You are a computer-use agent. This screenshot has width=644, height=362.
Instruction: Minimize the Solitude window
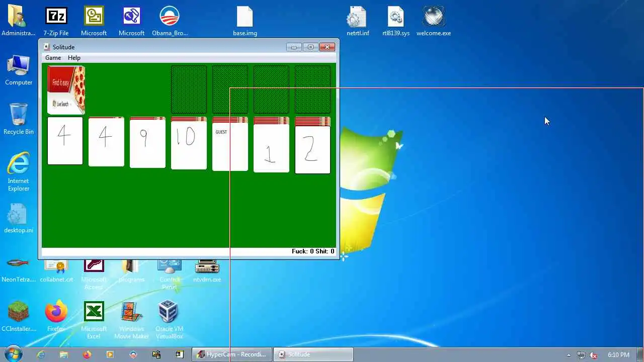[294, 47]
